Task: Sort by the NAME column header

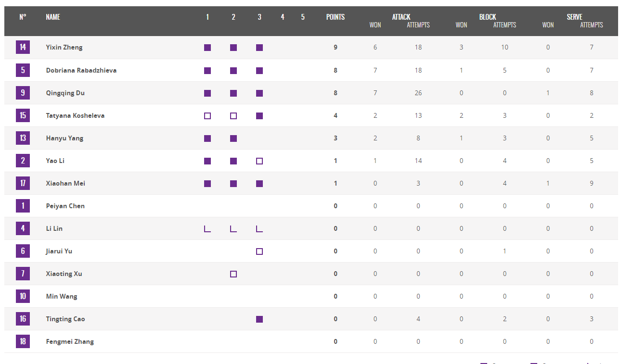Action: 53,17
